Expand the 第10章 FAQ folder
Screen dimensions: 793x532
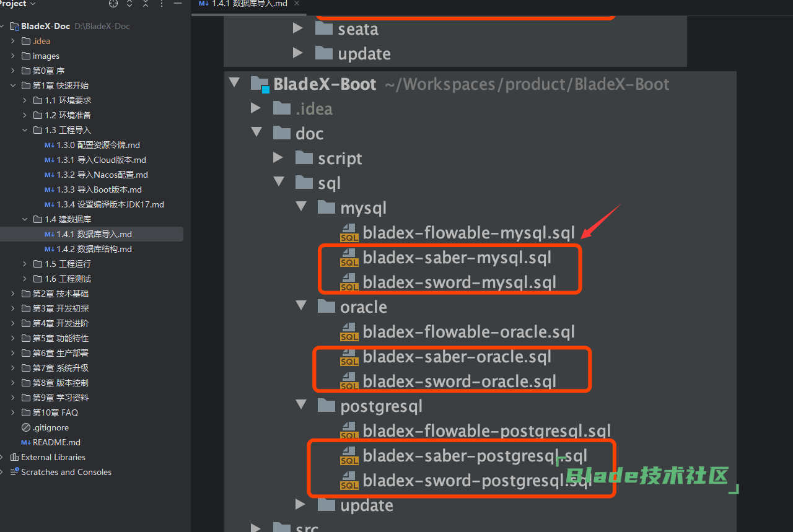tap(13, 412)
